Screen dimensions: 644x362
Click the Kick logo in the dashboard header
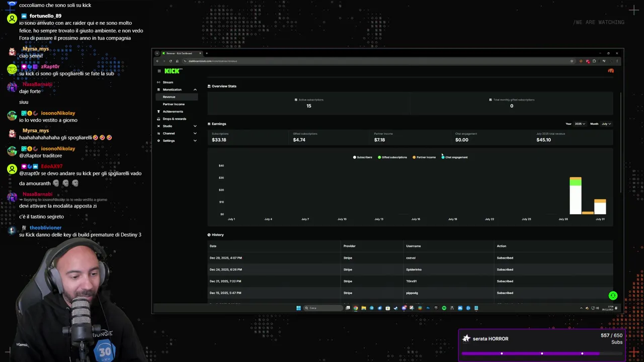(x=173, y=71)
